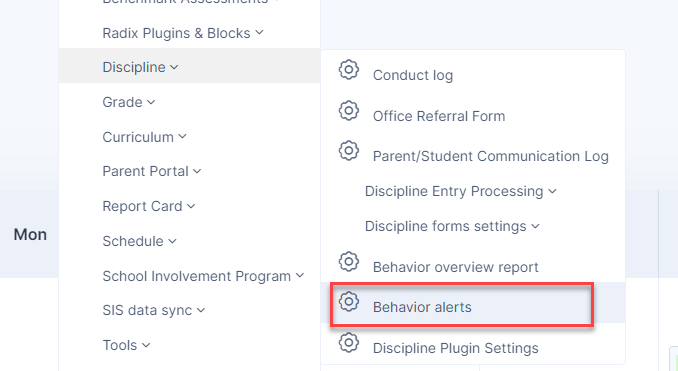Open the SIS data sync menu
Screen dimensions: 678x371
(154, 310)
